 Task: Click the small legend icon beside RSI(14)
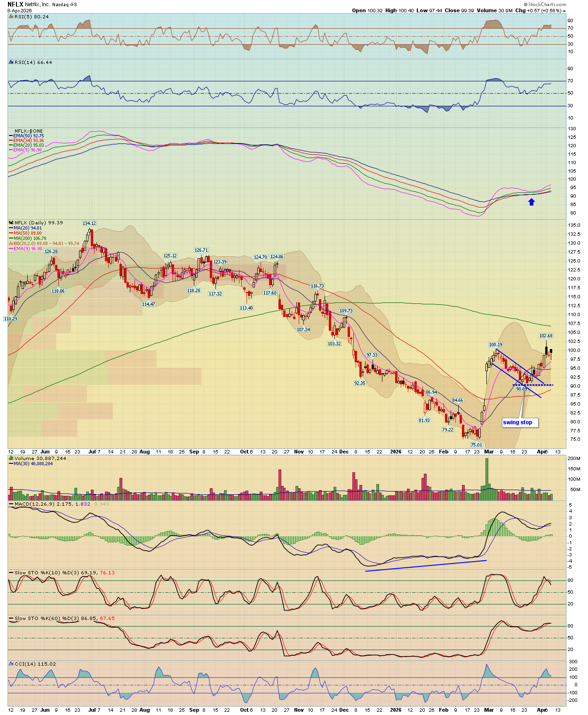pyautogui.click(x=11, y=62)
